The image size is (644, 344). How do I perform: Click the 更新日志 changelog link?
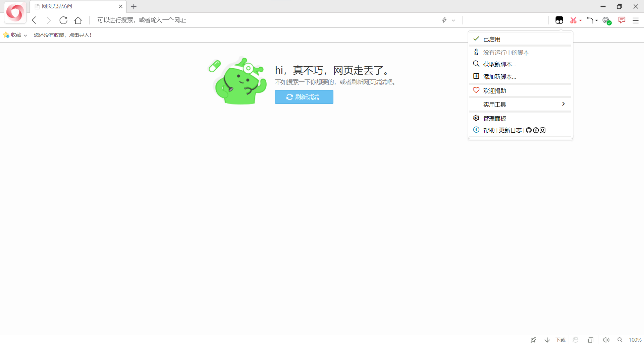pos(510,130)
